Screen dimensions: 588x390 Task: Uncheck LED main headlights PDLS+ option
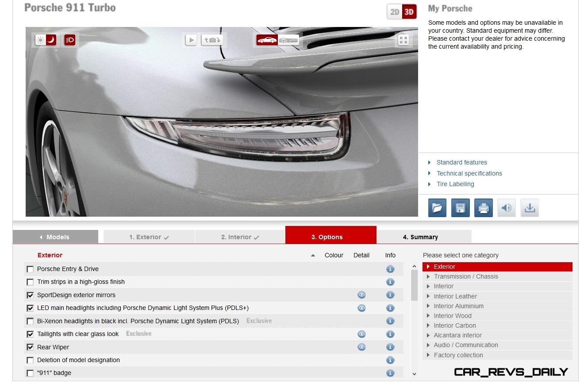tap(30, 308)
